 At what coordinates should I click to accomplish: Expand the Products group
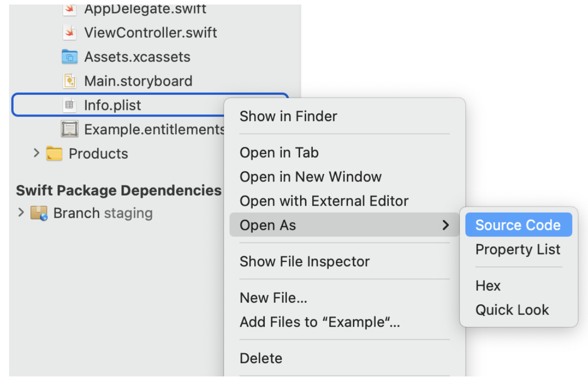point(36,153)
